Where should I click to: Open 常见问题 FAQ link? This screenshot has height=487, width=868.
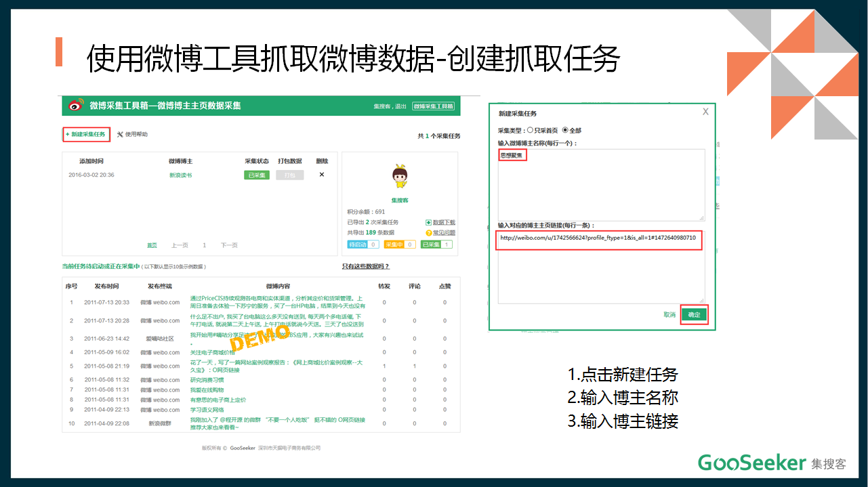click(444, 232)
